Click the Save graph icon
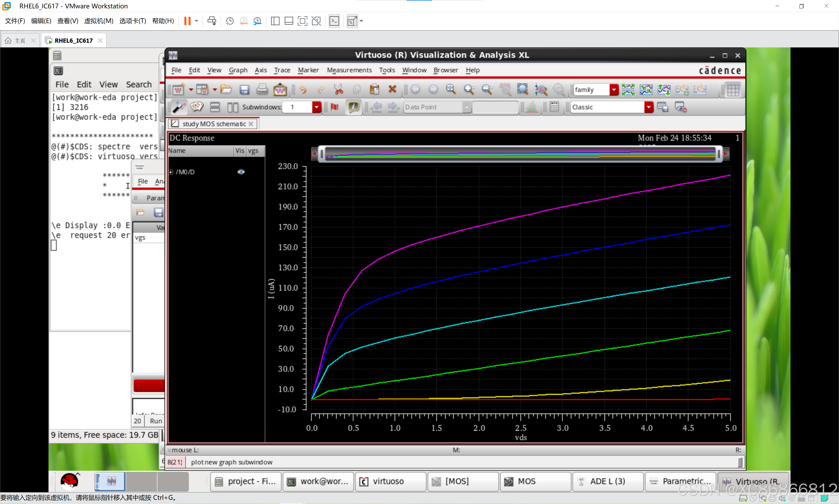Image resolution: width=839 pixels, height=504 pixels. (x=244, y=90)
